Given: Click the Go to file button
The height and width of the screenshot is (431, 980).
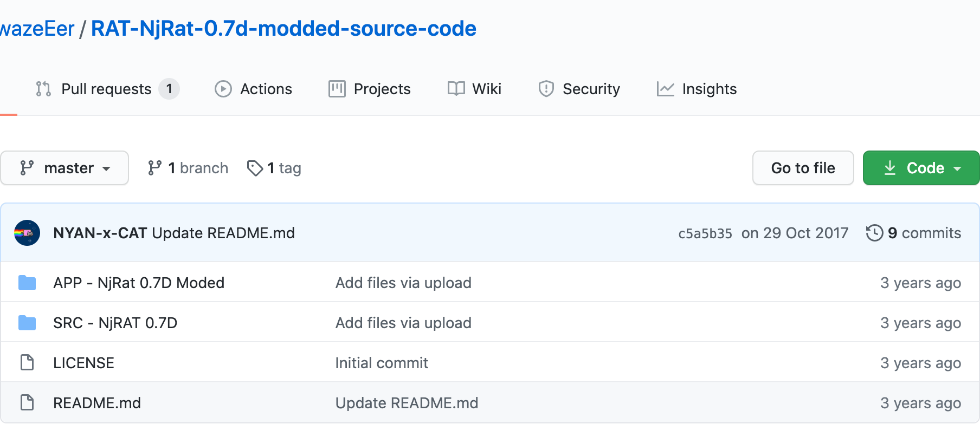Looking at the screenshot, I should click(x=803, y=168).
